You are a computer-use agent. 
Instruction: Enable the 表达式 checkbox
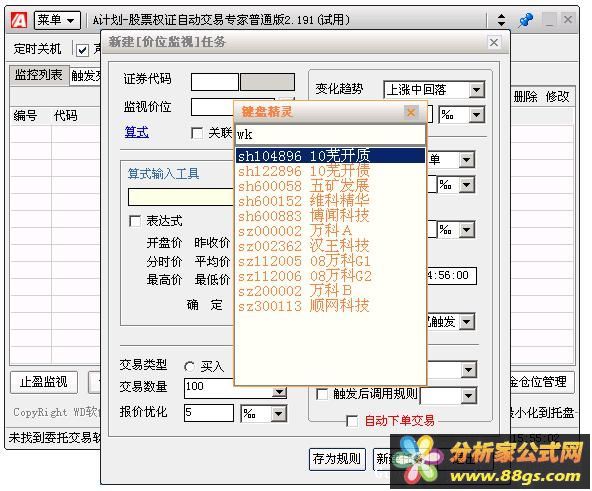(x=135, y=221)
